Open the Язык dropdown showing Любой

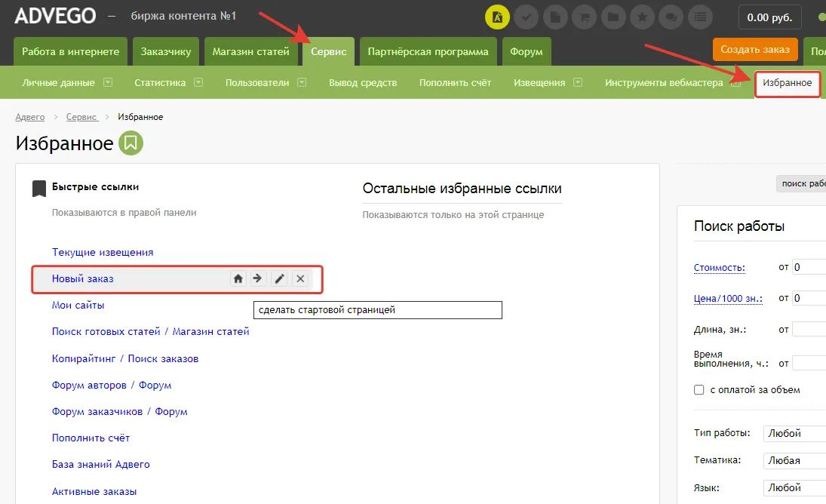[x=794, y=488]
